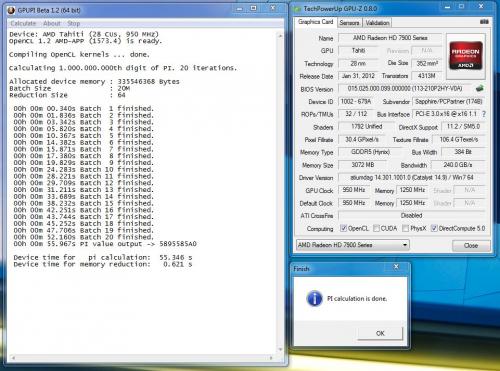Toggle the PhysX checkbox

[x=405, y=228]
